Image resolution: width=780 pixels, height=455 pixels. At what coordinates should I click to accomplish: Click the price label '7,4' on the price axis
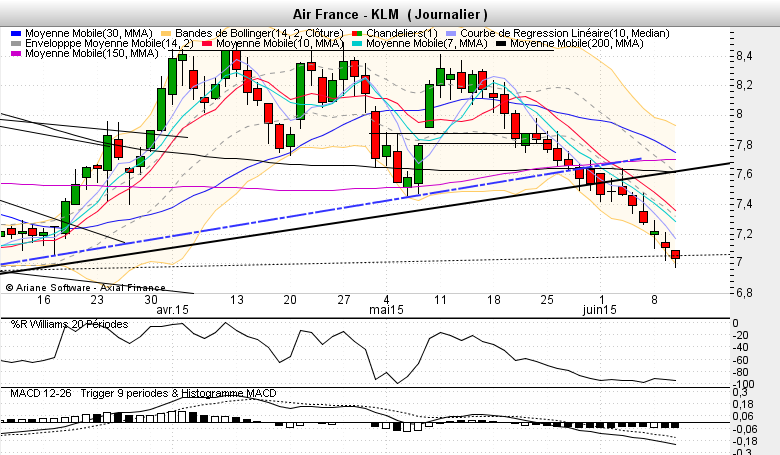click(744, 204)
